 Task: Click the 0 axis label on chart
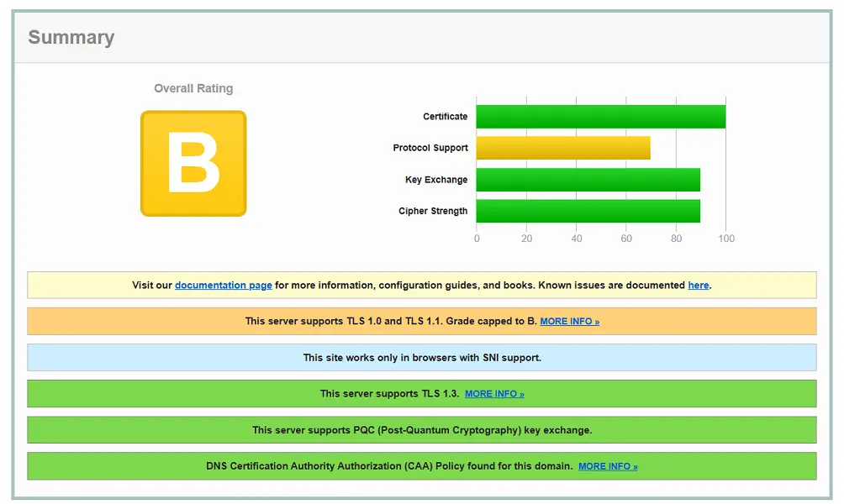tap(477, 239)
